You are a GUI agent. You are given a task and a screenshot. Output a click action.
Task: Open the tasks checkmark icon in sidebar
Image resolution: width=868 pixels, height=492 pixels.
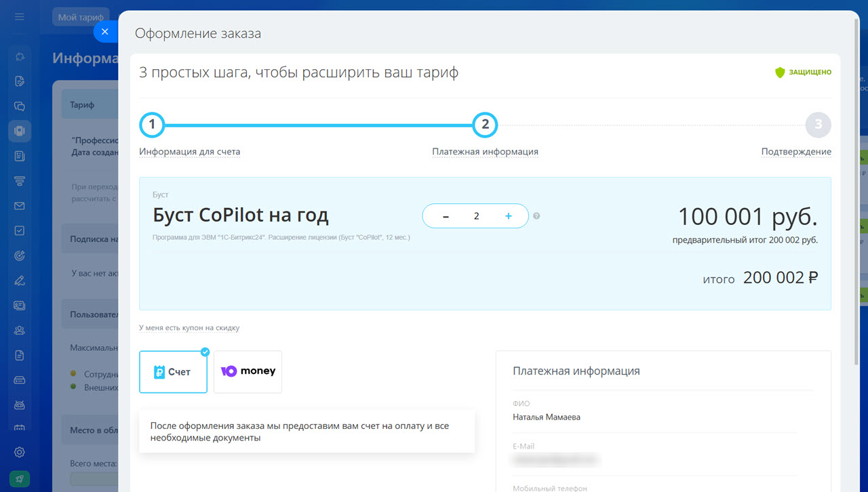pyautogui.click(x=20, y=230)
